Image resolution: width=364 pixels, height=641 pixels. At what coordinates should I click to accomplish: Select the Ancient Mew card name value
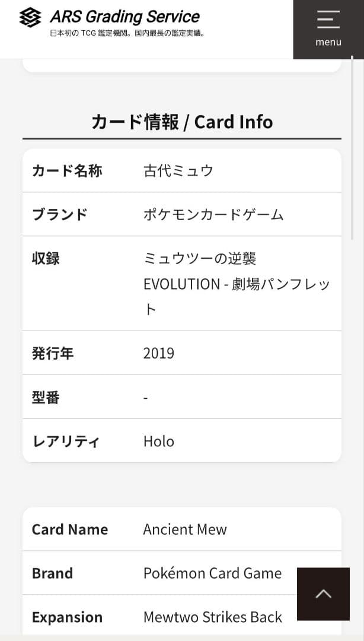(x=184, y=529)
